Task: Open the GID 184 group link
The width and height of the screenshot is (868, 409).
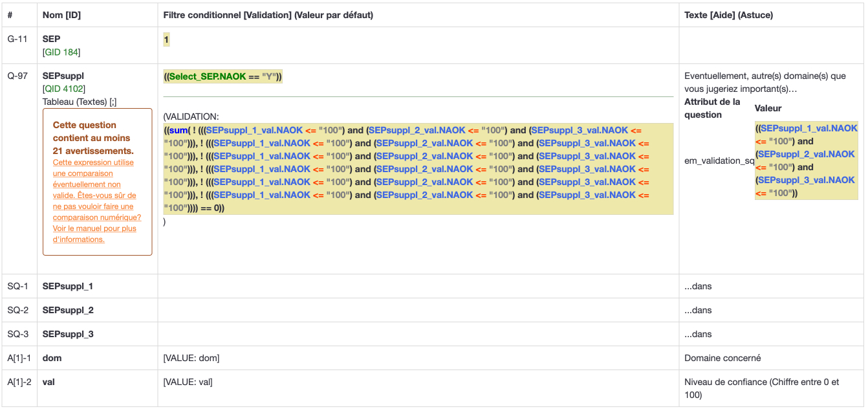Action: (x=61, y=52)
